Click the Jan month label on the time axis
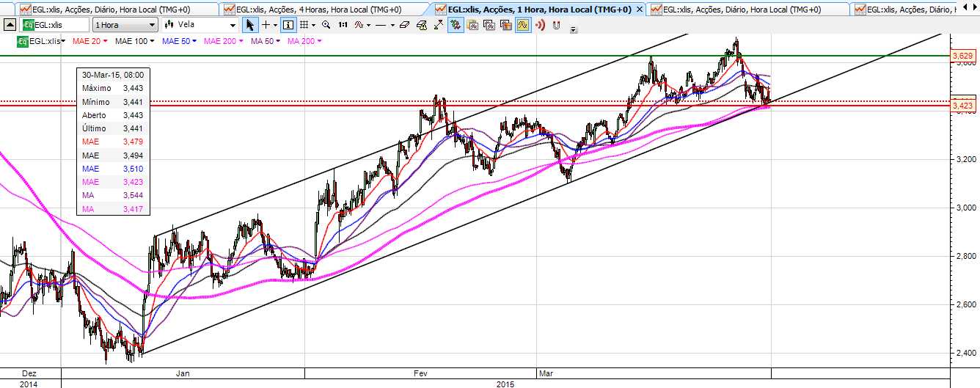 (183, 373)
